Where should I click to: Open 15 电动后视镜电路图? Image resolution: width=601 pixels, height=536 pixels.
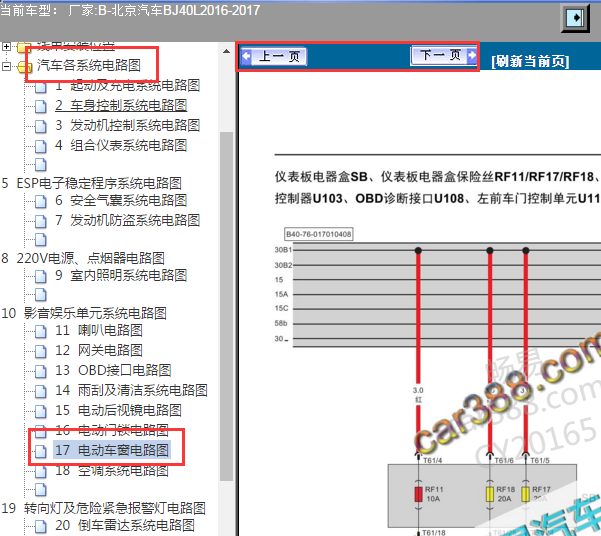pos(118,410)
